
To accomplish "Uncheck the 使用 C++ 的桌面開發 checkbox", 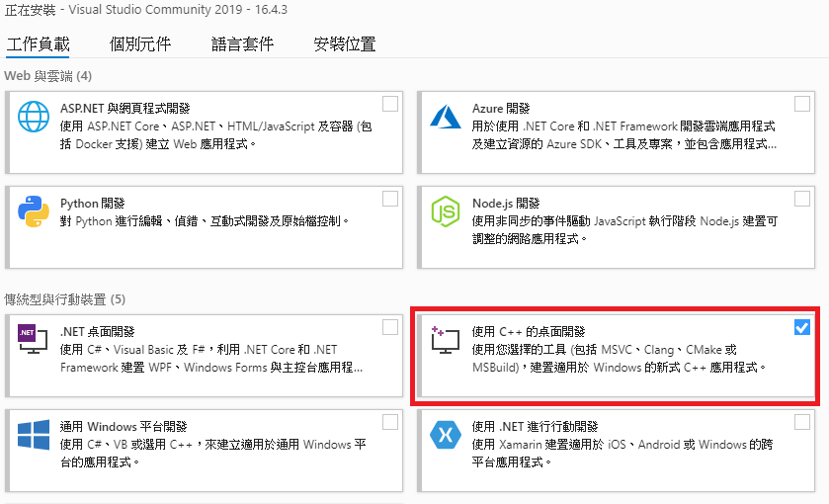I will (802, 327).
